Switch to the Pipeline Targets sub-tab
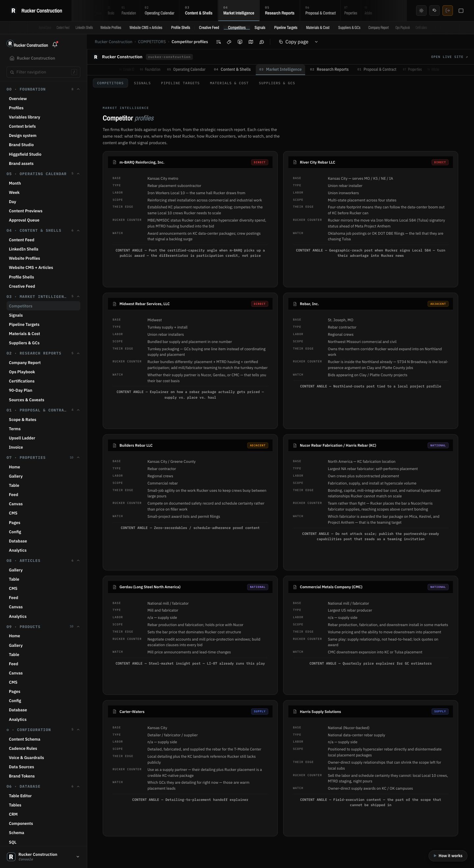The height and width of the screenshot is (868, 474). pos(180,83)
